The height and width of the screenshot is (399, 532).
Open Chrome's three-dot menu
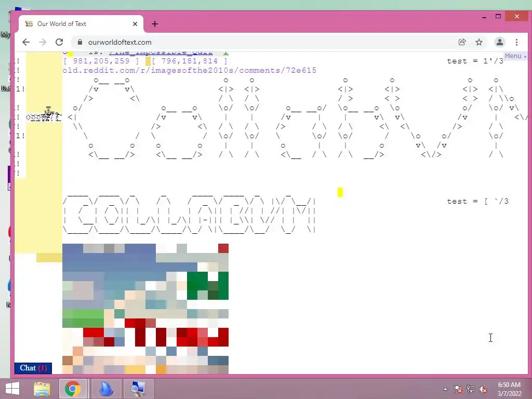[x=517, y=42]
